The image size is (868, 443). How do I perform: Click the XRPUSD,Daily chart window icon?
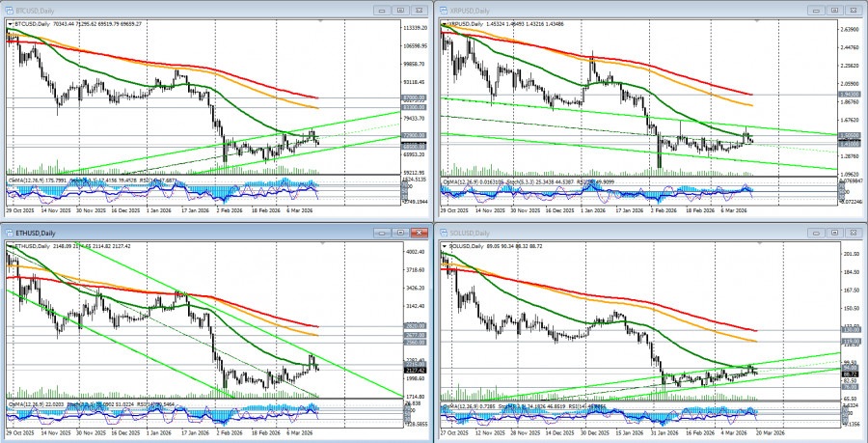[442, 11]
